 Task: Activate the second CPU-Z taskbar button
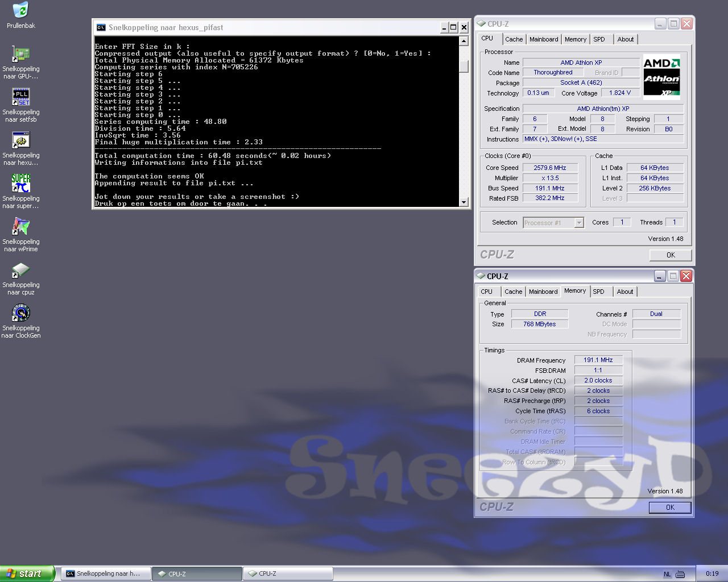coord(288,574)
